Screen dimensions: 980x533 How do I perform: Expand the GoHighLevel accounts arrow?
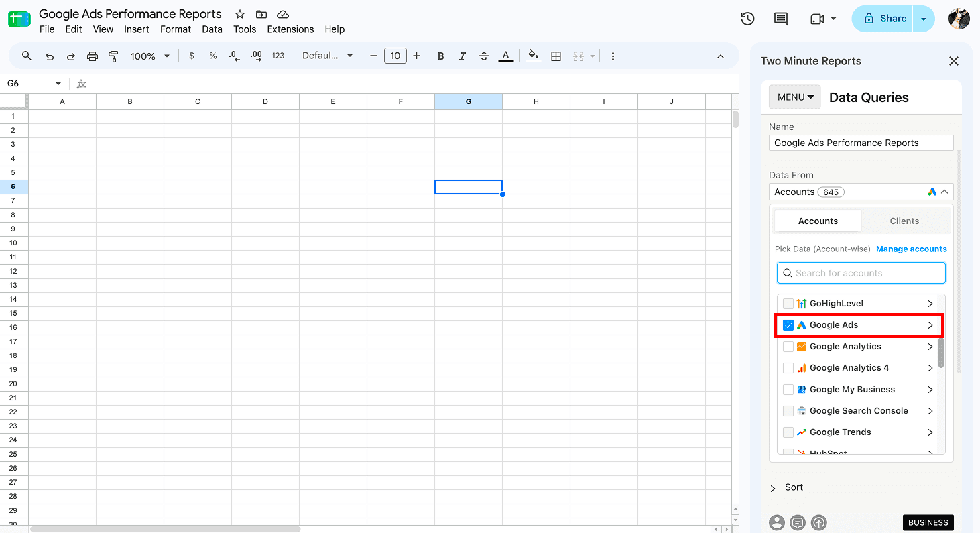[930, 304]
